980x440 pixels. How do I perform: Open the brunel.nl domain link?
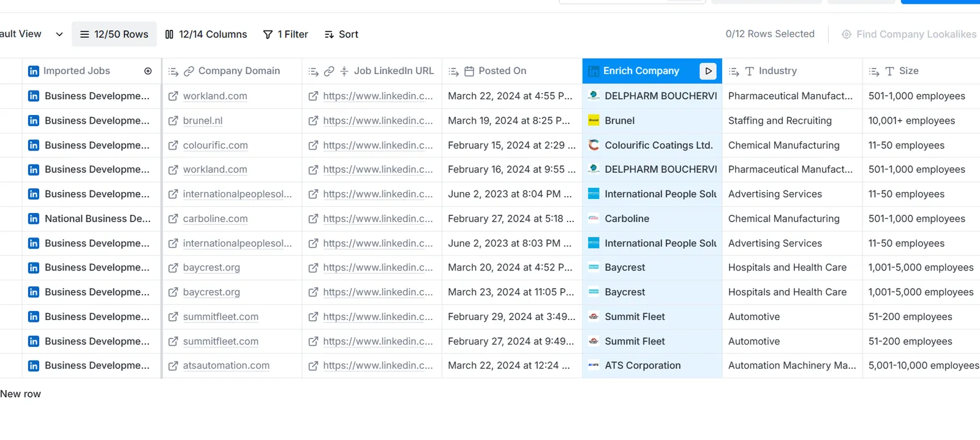point(203,121)
